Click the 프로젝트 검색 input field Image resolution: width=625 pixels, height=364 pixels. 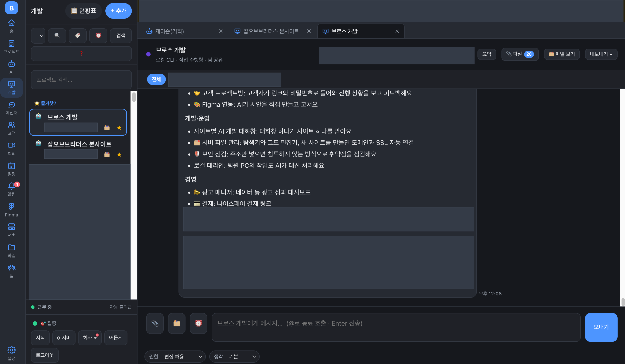[x=81, y=80]
